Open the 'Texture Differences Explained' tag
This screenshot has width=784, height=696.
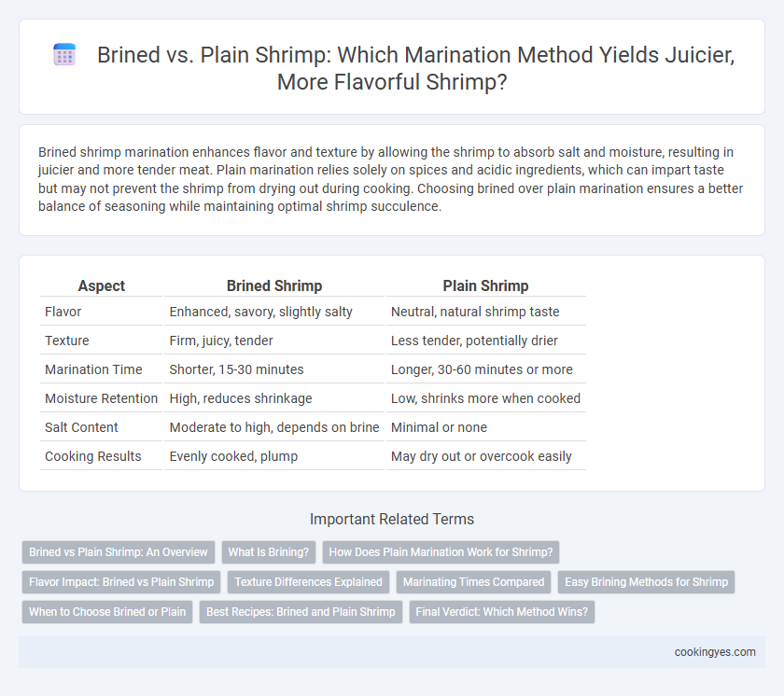[x=308, y=582]
